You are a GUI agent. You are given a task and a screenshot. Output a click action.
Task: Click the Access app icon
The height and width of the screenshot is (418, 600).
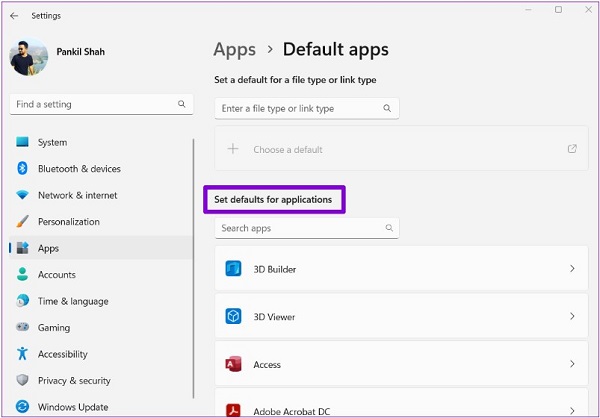point(233,364)
